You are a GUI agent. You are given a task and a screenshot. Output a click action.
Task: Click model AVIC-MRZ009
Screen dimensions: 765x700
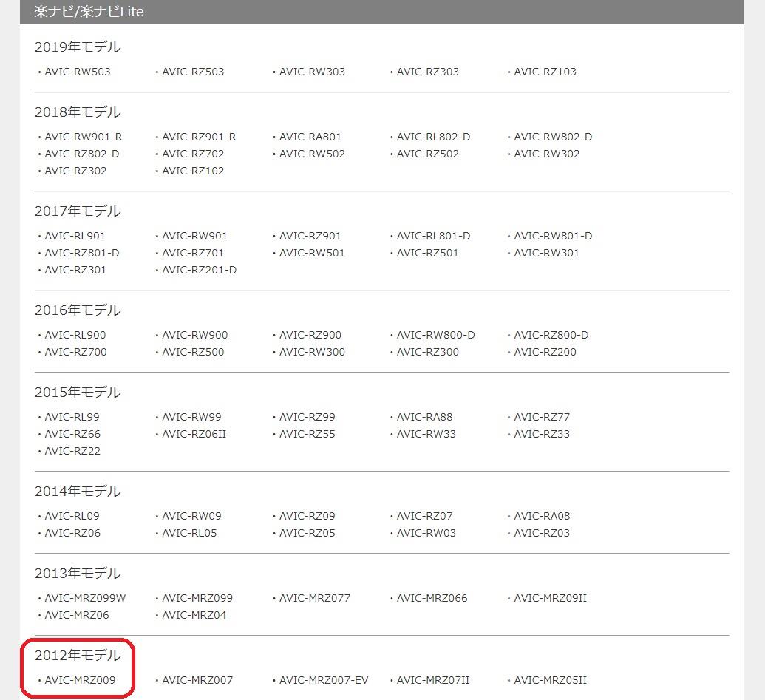pyautogui.click(x=80, y=680)
